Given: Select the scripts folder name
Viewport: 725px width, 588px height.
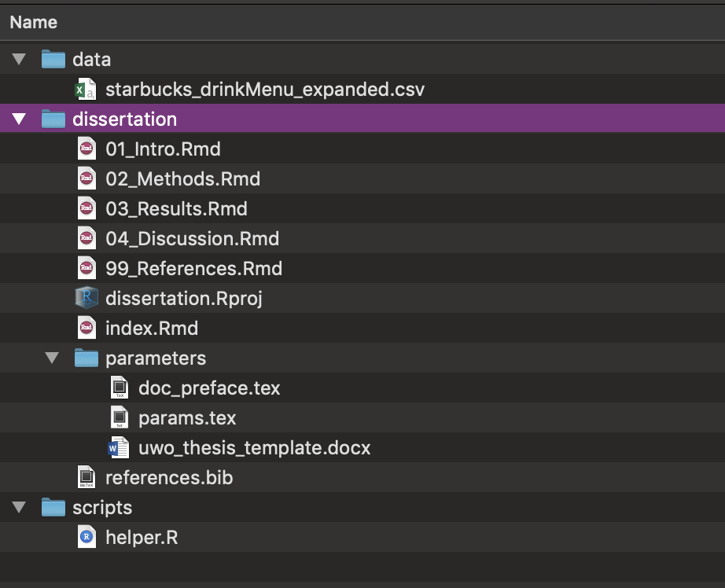Looking at the screenshot, I should 102,508.
